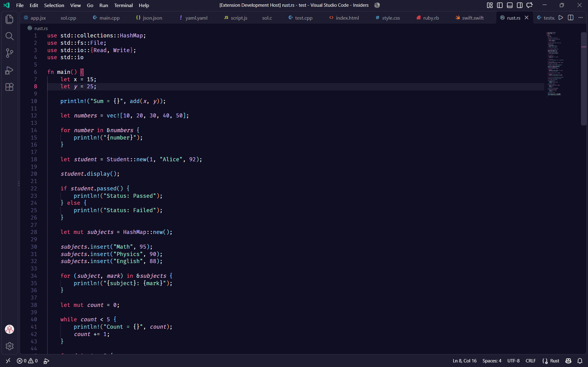Open editor More Actions ellipsis menu
This screenshot has width=588, height=367.
tap(581, 18)
